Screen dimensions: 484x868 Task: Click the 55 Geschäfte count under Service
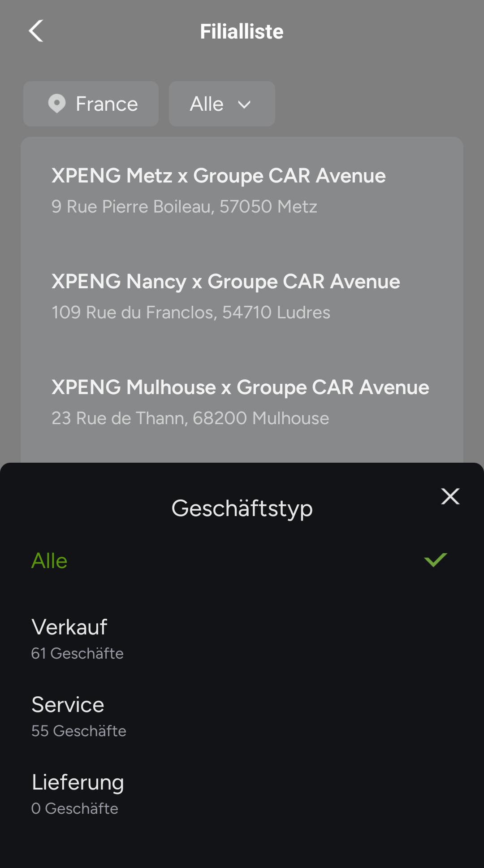coord(78,731)
